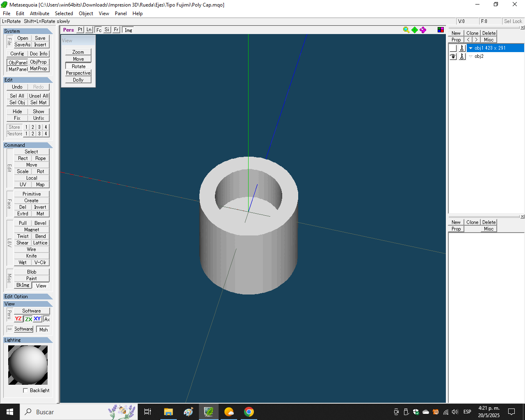
Task: Enable the Backlight checkbox
Action: point(25,390)
